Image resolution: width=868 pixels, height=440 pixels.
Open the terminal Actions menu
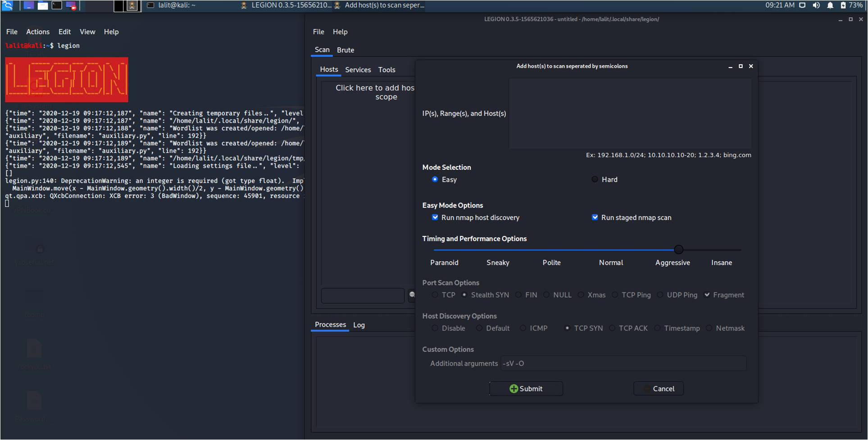pyautogui.click(x=38, y=32)
